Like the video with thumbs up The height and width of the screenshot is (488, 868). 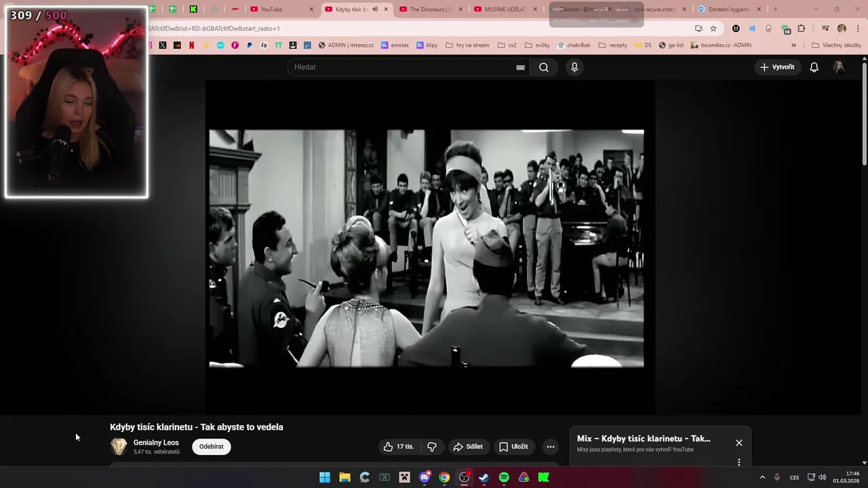[399, 447]
